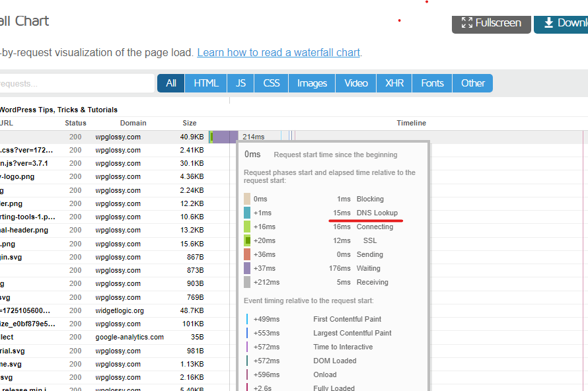Click the Largest Contentful Paint label
Viewport: 588px width, 391px height.
click(x=352, y=333)
